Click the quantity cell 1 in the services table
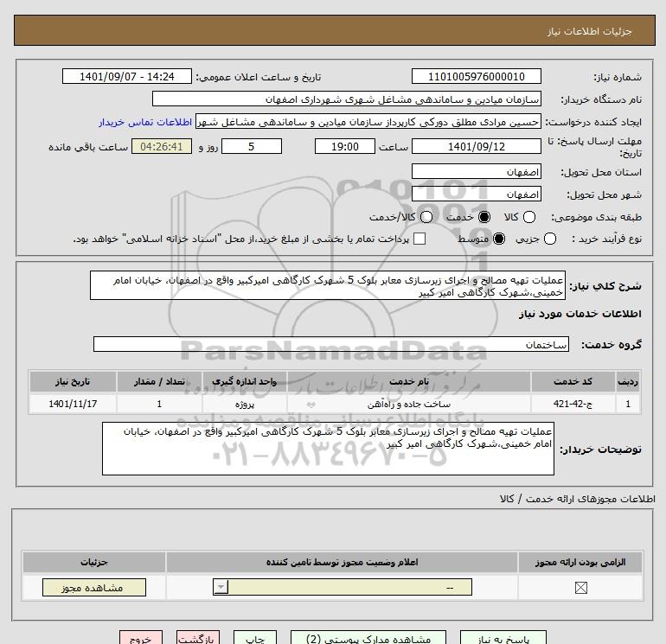The height and width of the screenshot is (644, 666). (159, 404)
